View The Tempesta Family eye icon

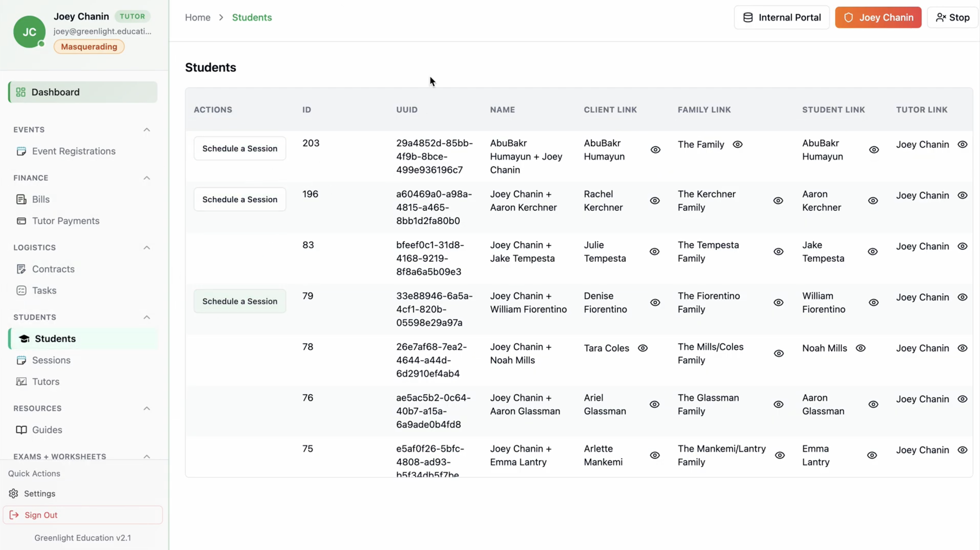[779, 252]
